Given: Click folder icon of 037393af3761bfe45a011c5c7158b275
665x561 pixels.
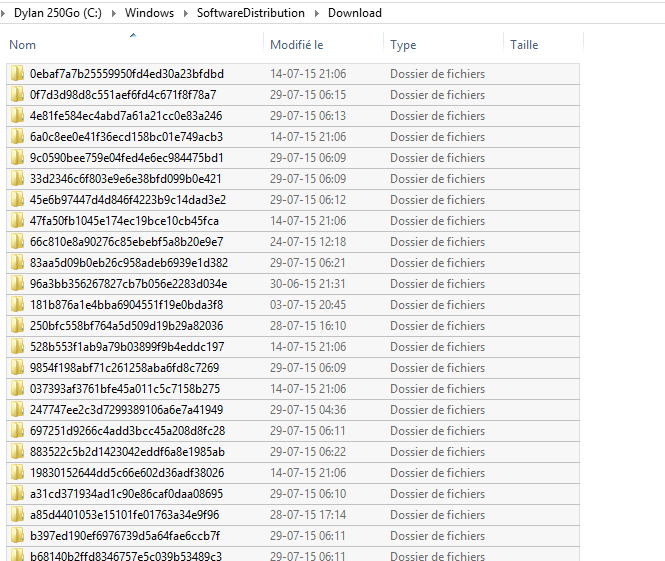Looking at the screenshot, I should click(x=17, y=388).
